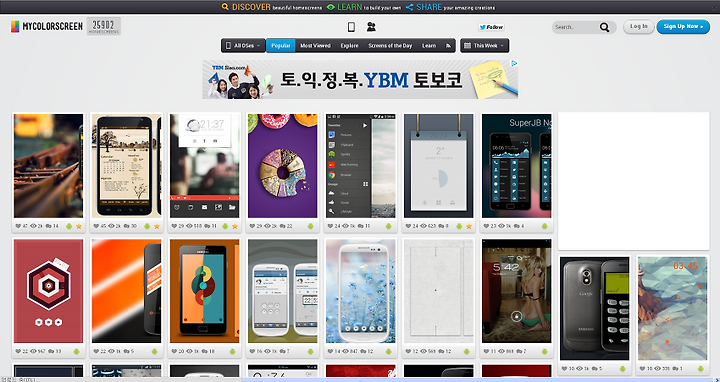Click the Android icon under the SuperJB screen
The height and width of the screenshot is (382, 720).
pos(545,226)
